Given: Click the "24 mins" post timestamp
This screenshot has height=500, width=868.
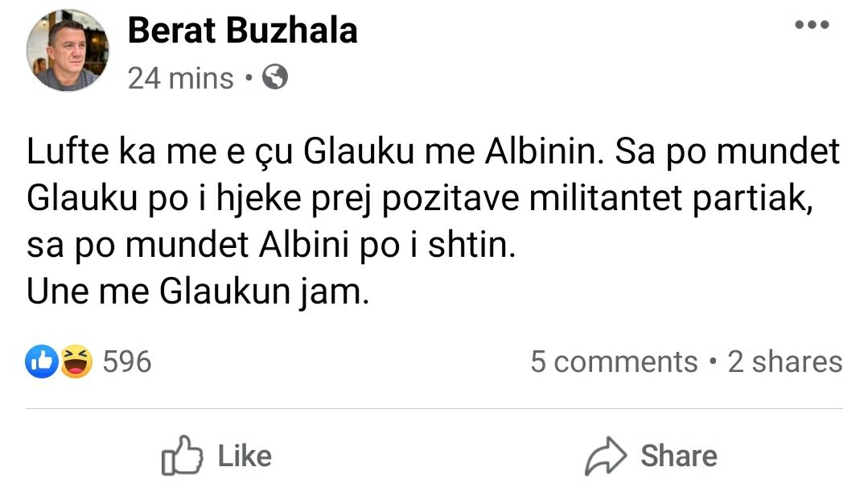Looking at the screenshot, I should pyautogui.click(x=180, y=78).
